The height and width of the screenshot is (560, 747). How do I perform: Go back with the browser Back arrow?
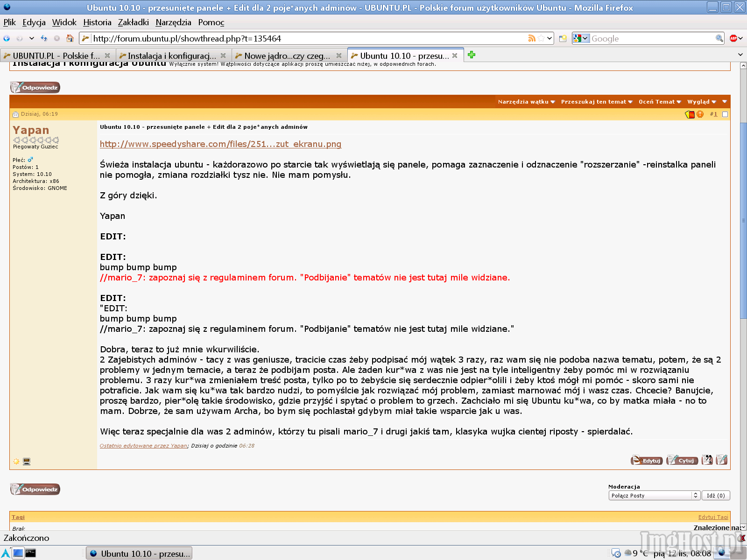coord(7,38)
